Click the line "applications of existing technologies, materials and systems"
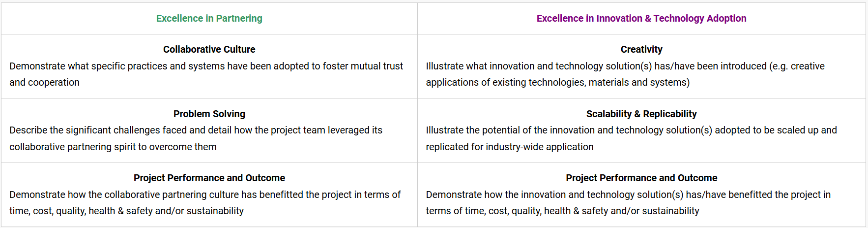 tap(557, 82)
